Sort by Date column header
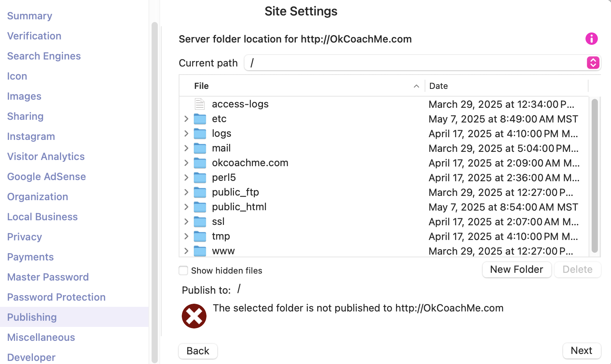 tap(507, 86)
